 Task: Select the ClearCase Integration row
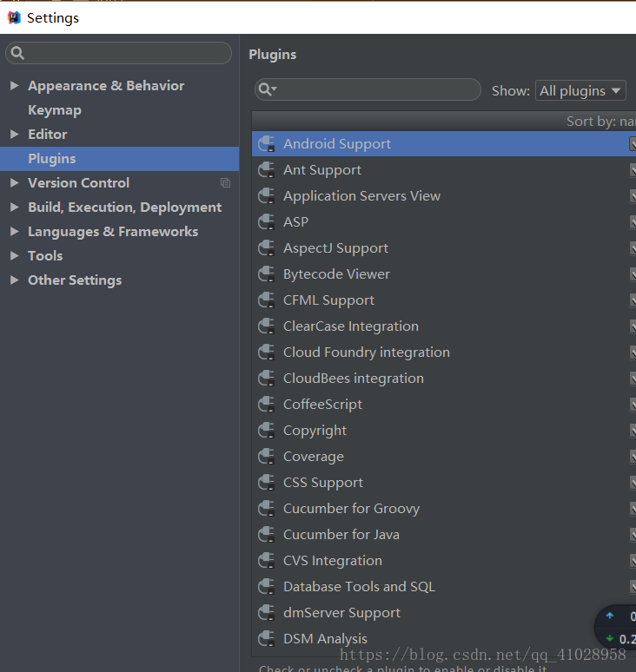(444, 326)
